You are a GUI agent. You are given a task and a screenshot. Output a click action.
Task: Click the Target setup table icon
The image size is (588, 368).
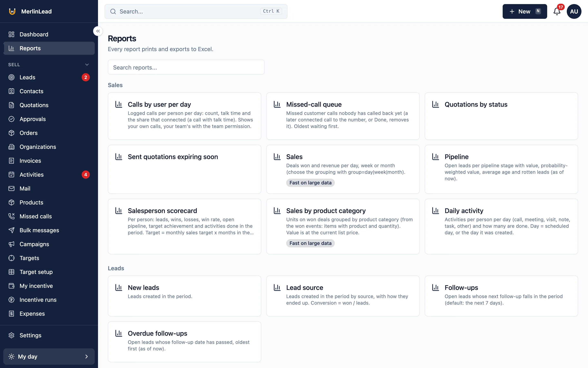pos(11,272)
